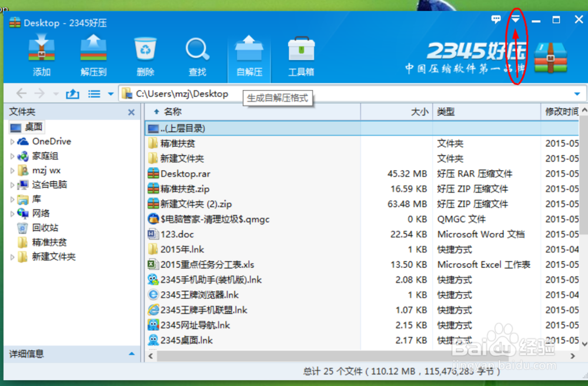Open the 工具箱 (Toolbox) icon
Screen dimensions: 588x386
301,55
